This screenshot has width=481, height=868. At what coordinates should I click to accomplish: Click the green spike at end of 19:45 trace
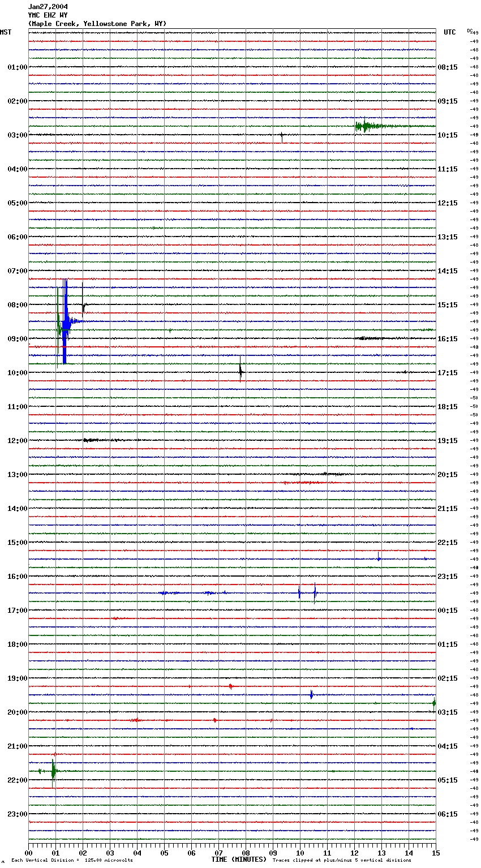(434, 704)
